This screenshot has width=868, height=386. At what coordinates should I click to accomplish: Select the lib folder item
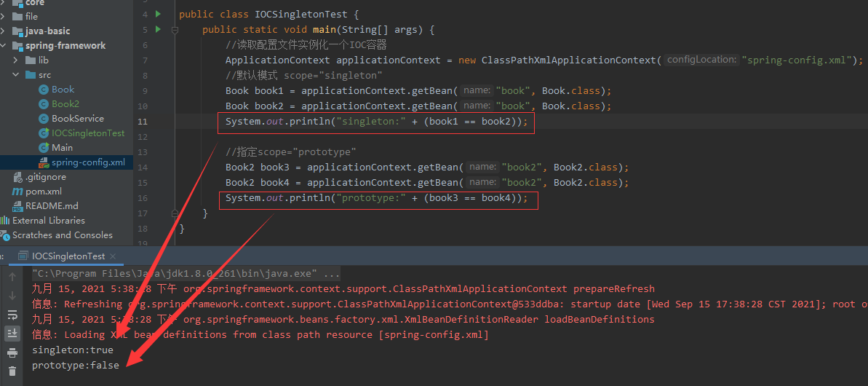[44, 60]
